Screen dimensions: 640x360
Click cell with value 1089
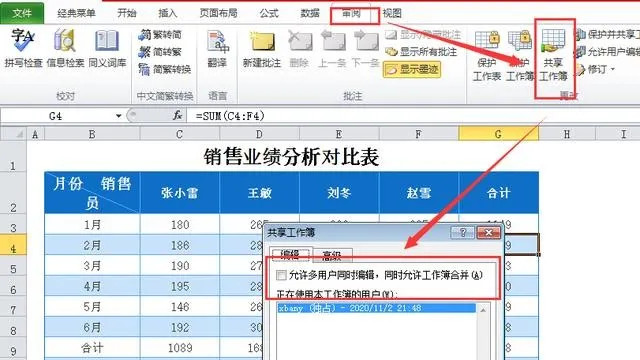pyautogui.click(x=180, y=348)
